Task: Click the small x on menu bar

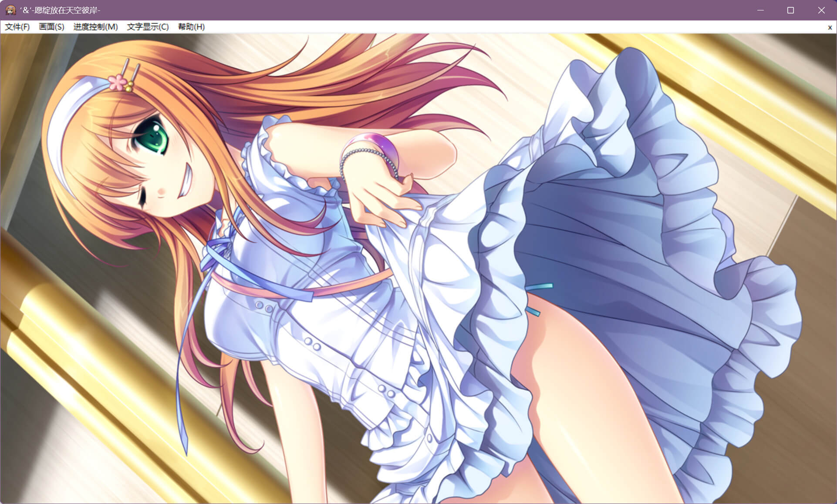Action: [x=830, y=27]
